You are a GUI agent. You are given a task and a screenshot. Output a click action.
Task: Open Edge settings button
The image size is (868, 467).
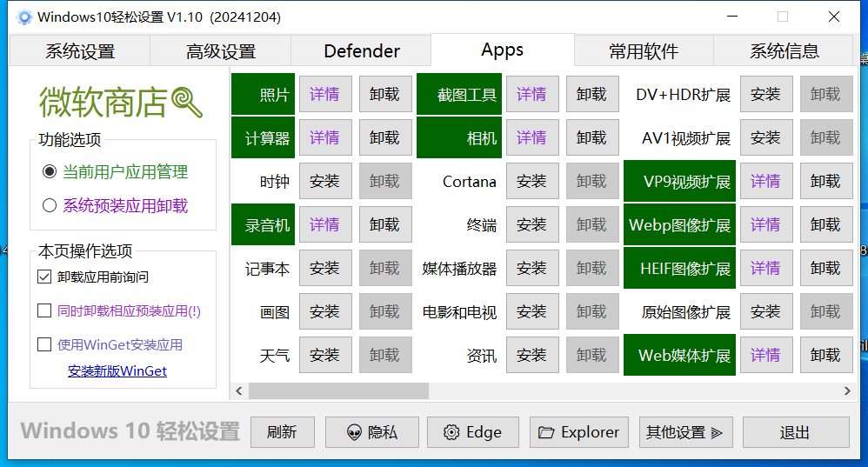[x=473, y=432]
